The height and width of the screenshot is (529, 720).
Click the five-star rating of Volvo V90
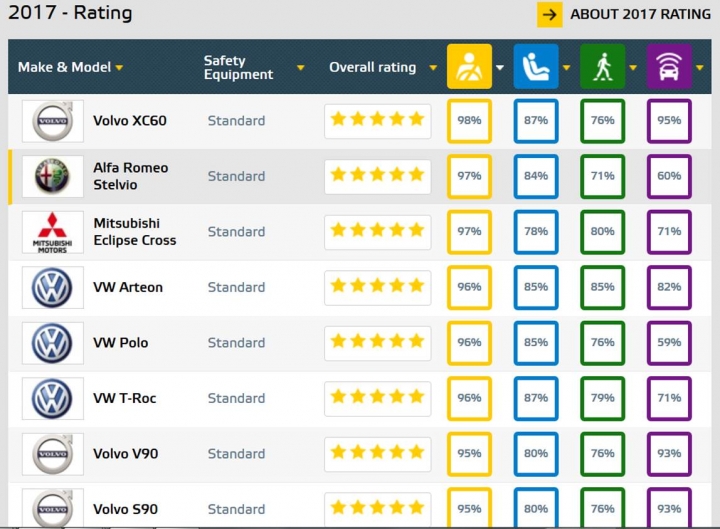coord(377,455)
